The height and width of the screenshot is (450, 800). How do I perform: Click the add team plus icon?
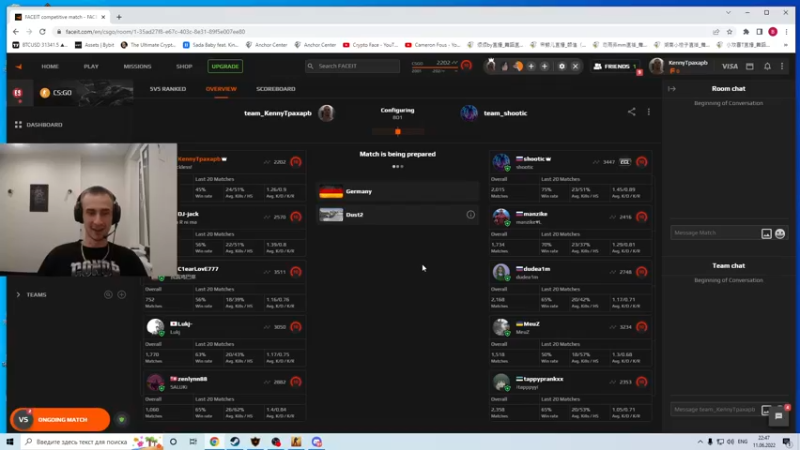click(x=121, y=294)
